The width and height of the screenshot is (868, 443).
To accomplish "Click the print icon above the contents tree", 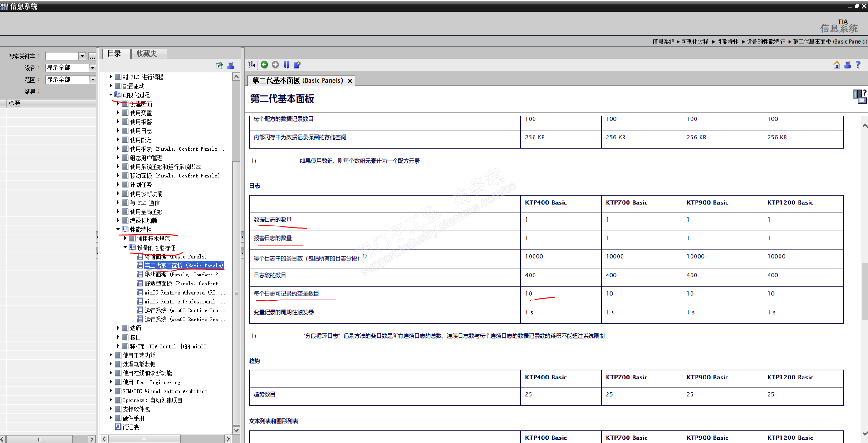I will (230, 65).
